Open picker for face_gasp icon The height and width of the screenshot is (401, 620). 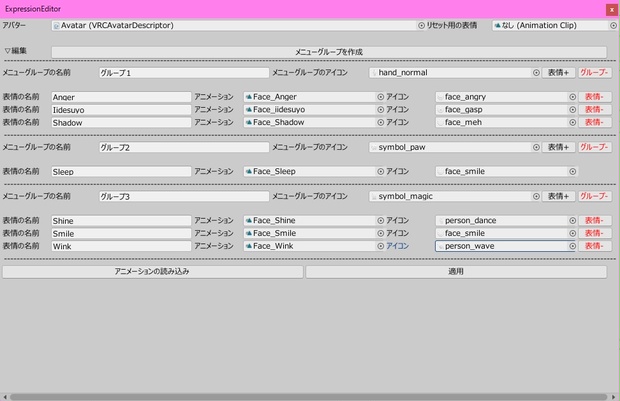click(573, 110)
